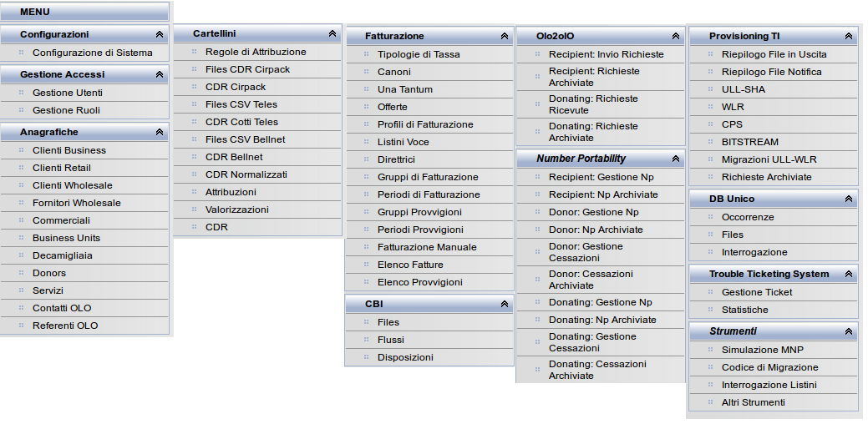This screenshot has width=868, height=424.
Task: Collapse the DB Unico chevron icon
Action: pyautogui.click(x=849, y=199)
